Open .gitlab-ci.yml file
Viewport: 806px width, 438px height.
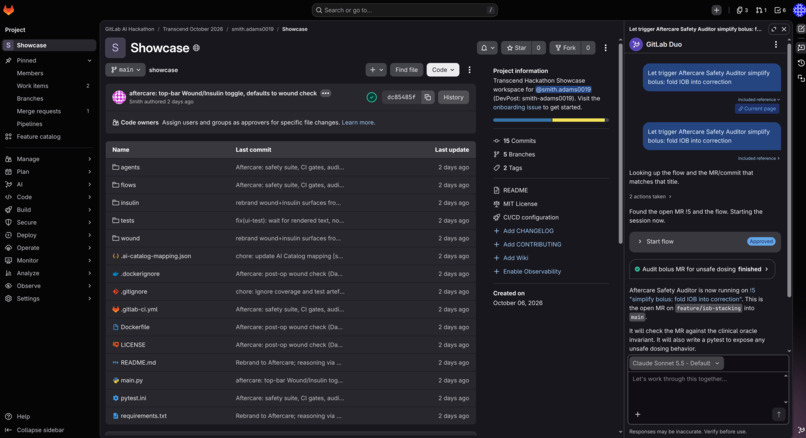[139, 309]
